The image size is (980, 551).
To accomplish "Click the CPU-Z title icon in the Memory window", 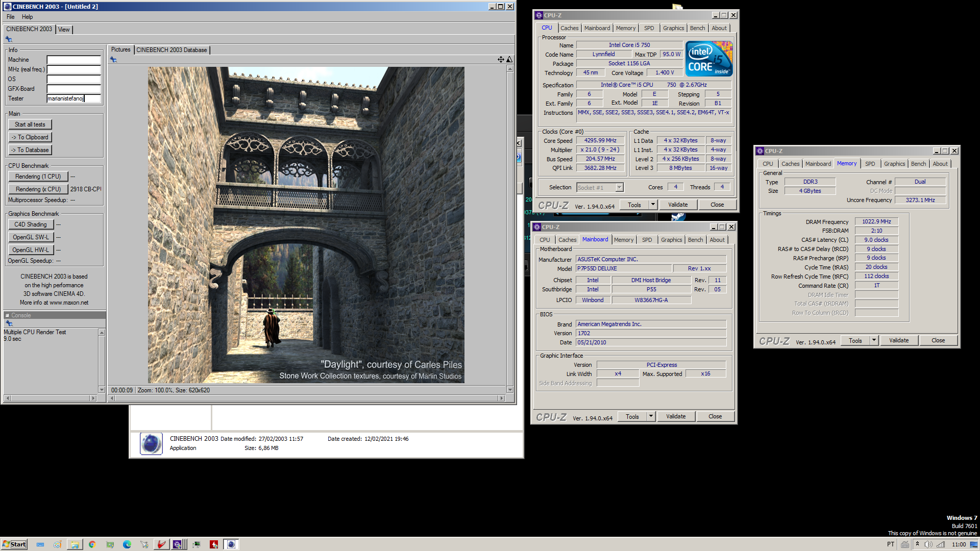I will tap(760, 151).
